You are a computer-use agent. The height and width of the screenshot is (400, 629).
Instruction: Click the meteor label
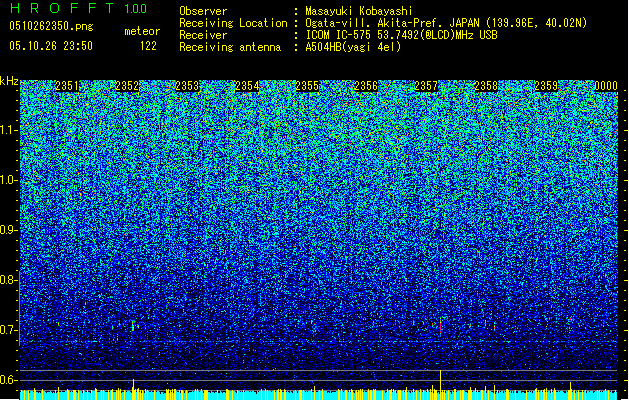click(142, 31)
